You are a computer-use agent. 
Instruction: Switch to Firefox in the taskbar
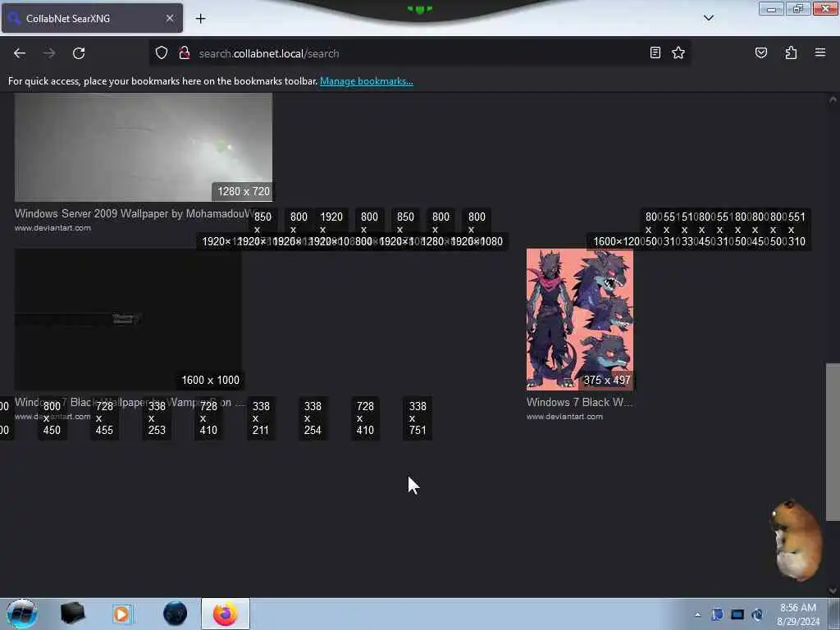click(x=225, y=614)
